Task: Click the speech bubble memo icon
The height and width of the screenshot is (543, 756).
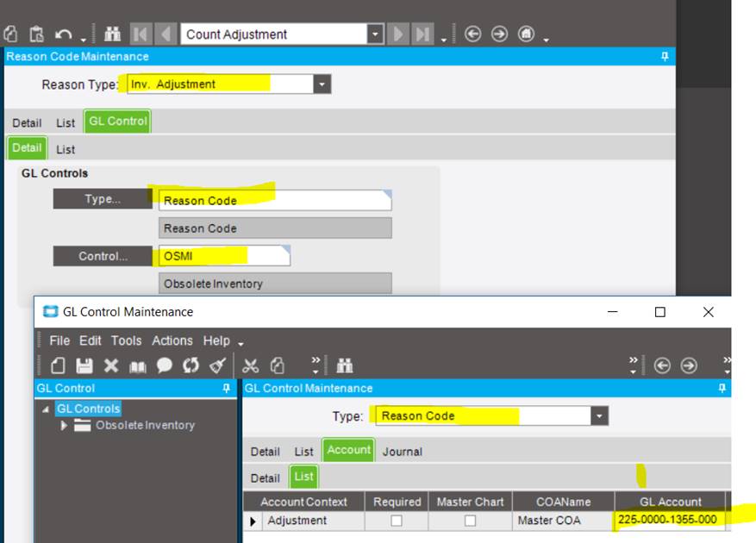Action: coord(165,365)
